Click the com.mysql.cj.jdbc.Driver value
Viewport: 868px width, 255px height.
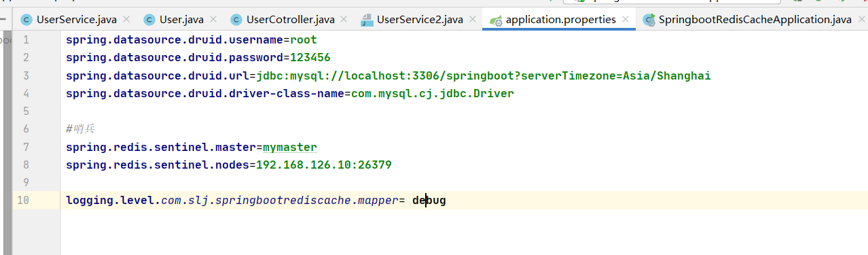[x=432, y=93]
